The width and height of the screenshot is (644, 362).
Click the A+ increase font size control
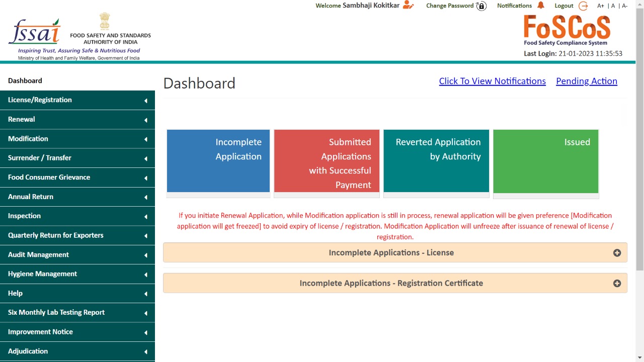coord(601,6)
